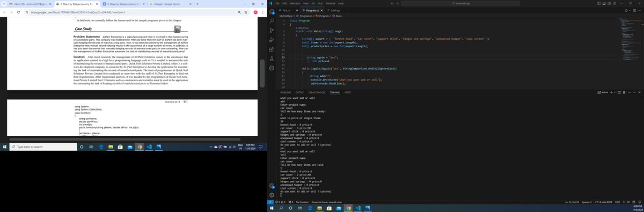The width and height of the screenshot is (644, 212).
Task: Open new Chrome tab with plus button
Action: (197, 4)
